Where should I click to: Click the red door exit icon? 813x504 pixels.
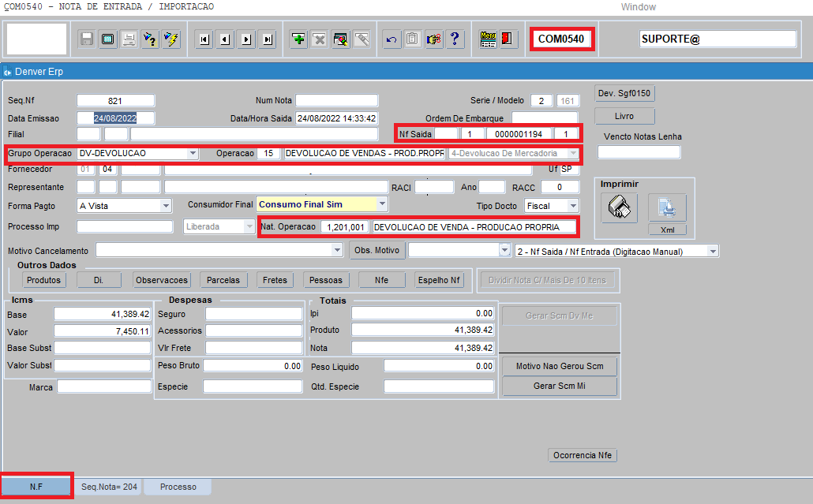tap(507, 39)
